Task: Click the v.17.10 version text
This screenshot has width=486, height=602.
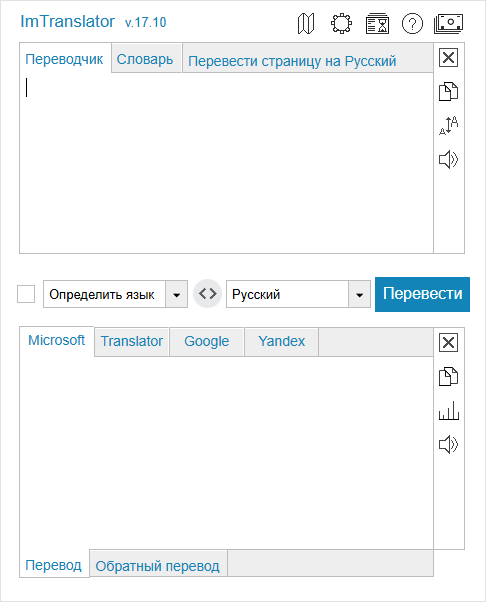Action: (x=145, y=22)
